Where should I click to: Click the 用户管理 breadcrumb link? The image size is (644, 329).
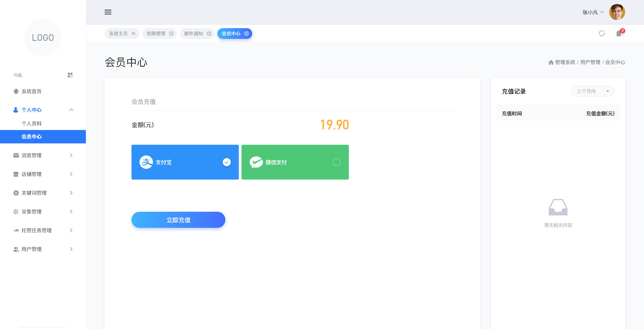590,62
